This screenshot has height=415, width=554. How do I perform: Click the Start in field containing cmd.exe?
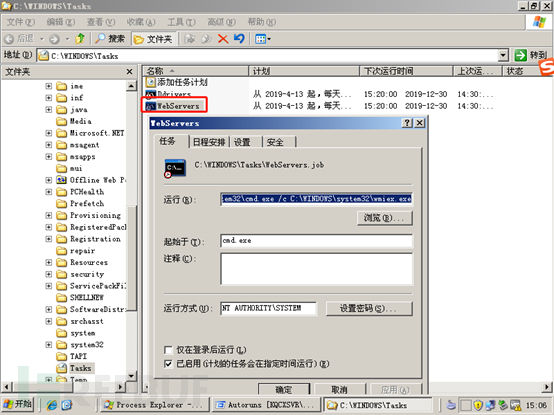pyautogui.click(x=316, y=241)
